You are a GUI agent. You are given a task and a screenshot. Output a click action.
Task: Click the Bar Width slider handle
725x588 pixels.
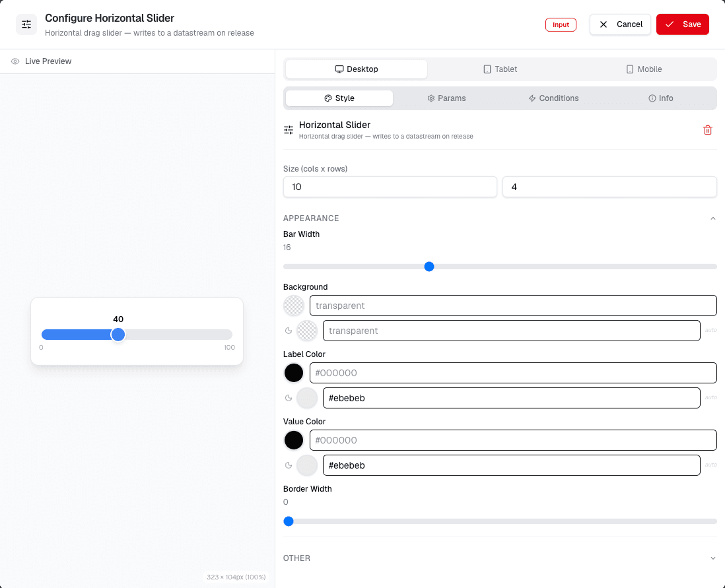coord(429,267)
